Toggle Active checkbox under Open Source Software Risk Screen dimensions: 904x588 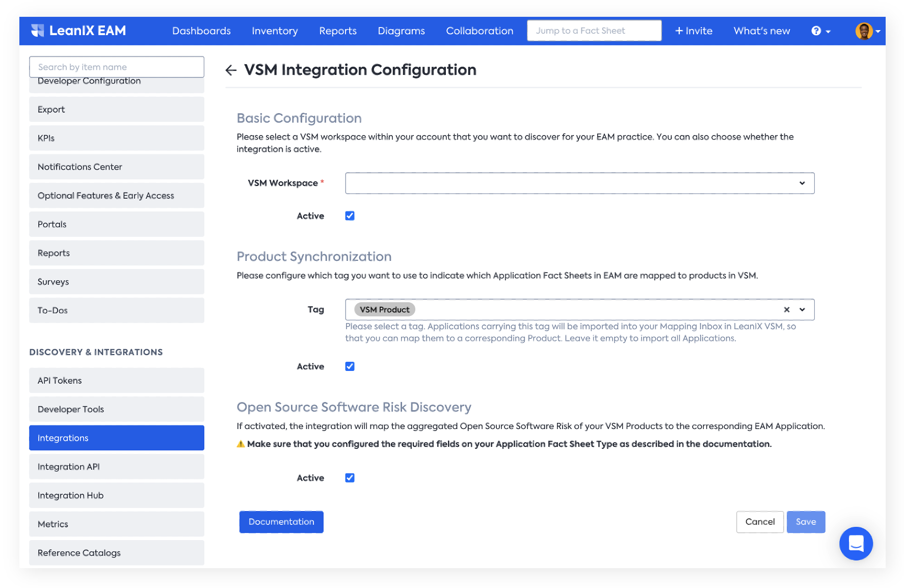pyautogui.click(x=350, y=477)
